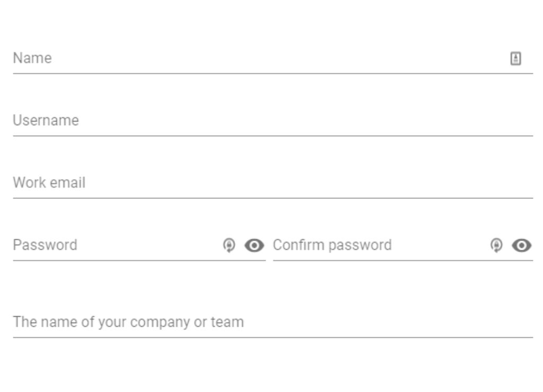Viewport: 543px width, 392px height.
Task: Click empty area right of Username label
Action: click(x=306, y=120)
